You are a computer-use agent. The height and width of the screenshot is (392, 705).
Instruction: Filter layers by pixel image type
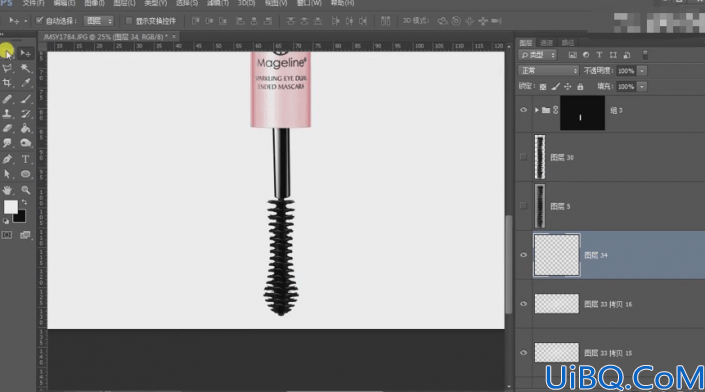[x=572, y=55]
